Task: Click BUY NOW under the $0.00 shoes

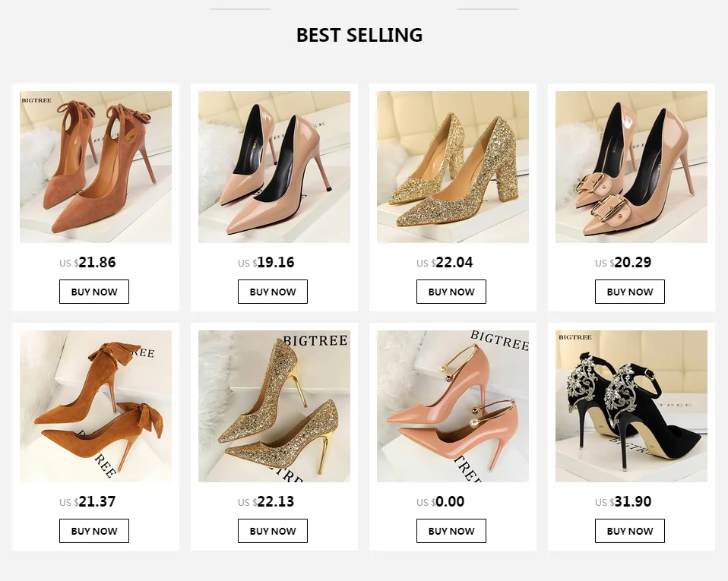Action: tap(451, 531)
